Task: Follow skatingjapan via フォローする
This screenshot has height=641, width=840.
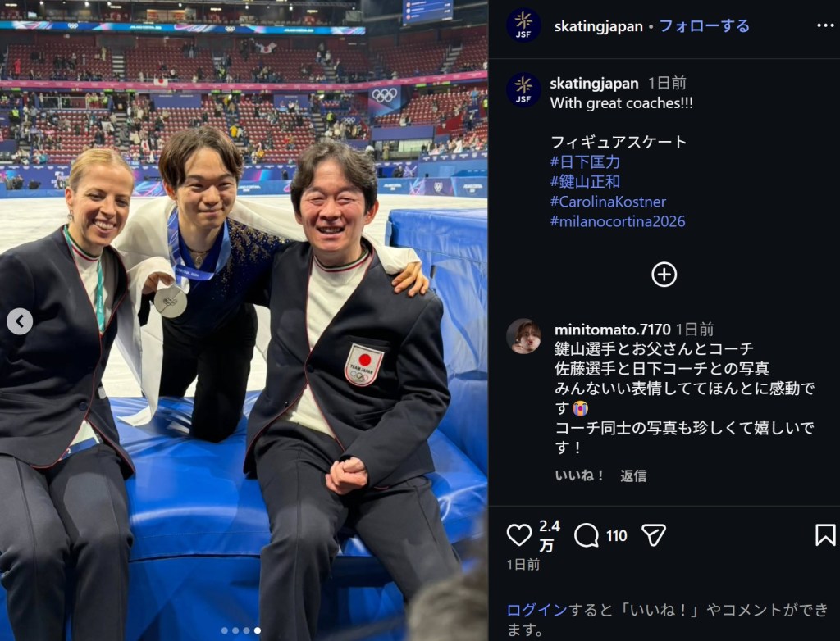Action: 704,25
